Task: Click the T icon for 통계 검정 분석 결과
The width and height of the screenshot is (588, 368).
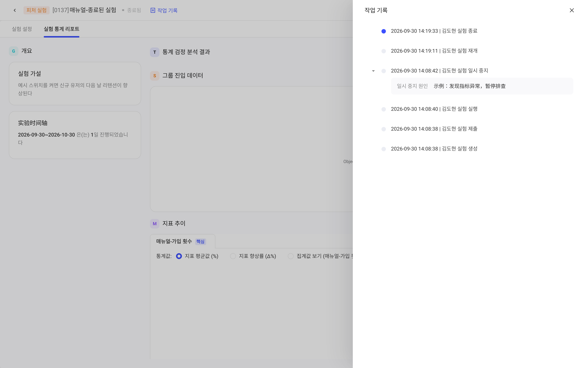Action: (155, 52)
